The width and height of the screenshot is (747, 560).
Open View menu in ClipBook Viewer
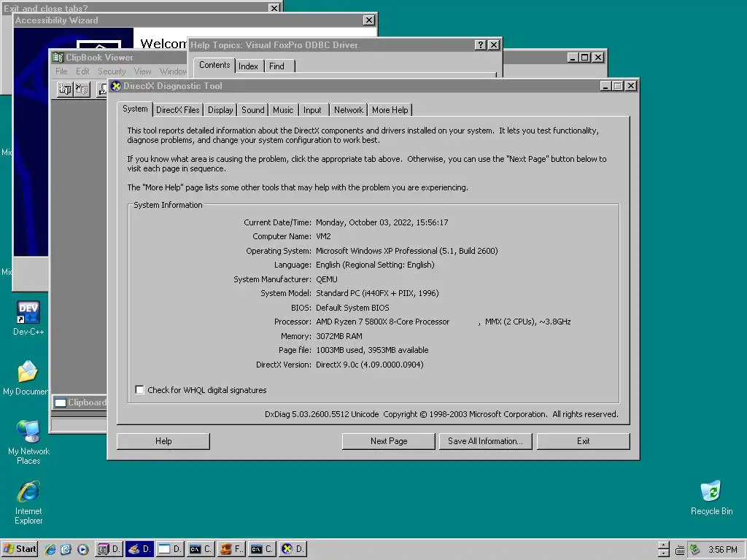(x=142, y=71)
